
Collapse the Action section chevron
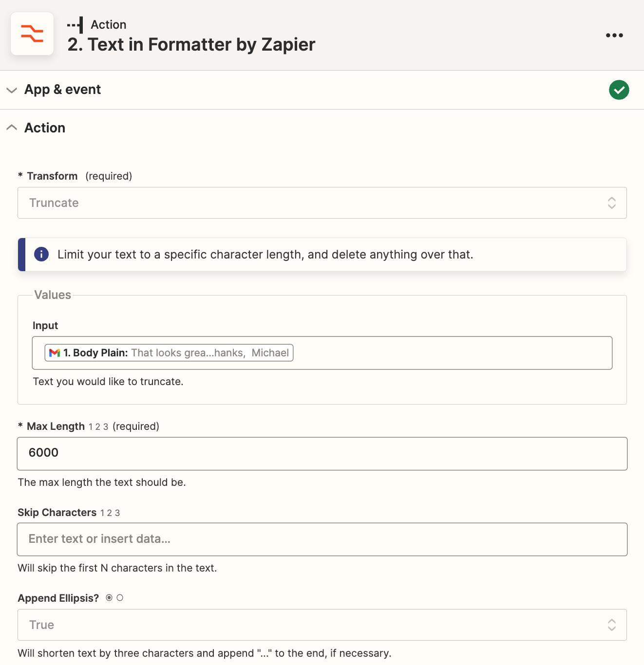12,128
